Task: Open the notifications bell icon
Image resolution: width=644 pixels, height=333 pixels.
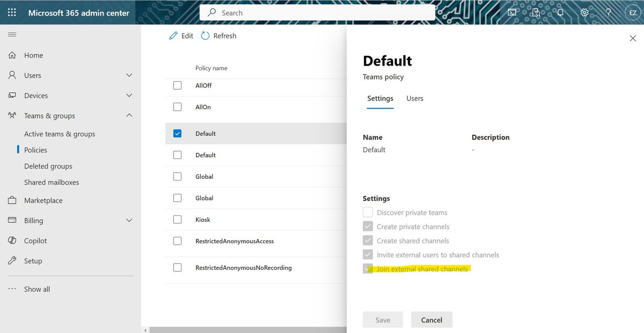Action: (x=560, y=12)
